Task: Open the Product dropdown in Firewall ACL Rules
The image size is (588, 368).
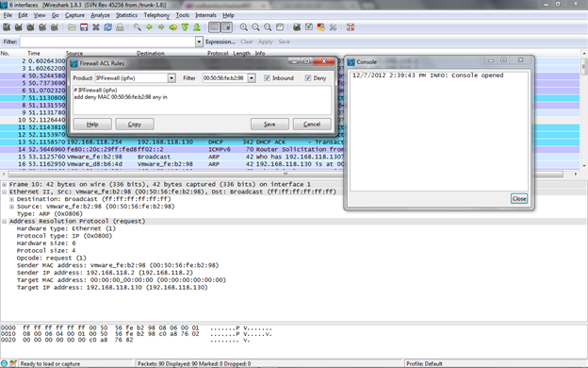Action: (x=171, y=78)
